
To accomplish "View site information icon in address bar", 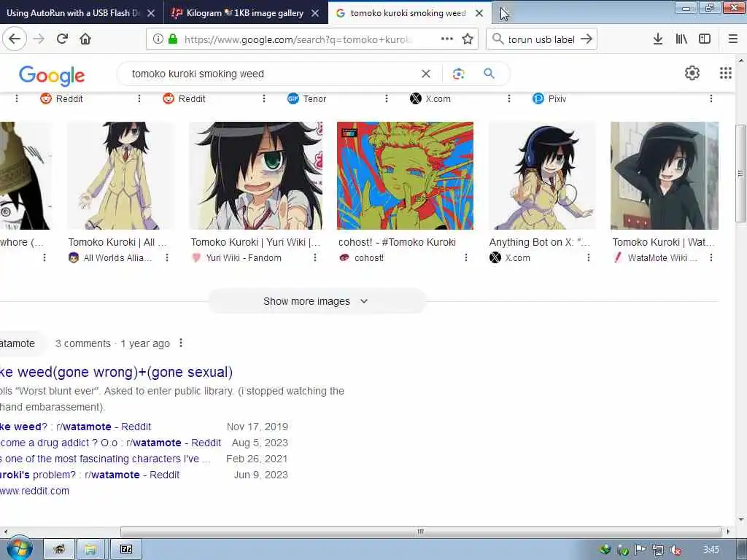I will tap(158, 39).
